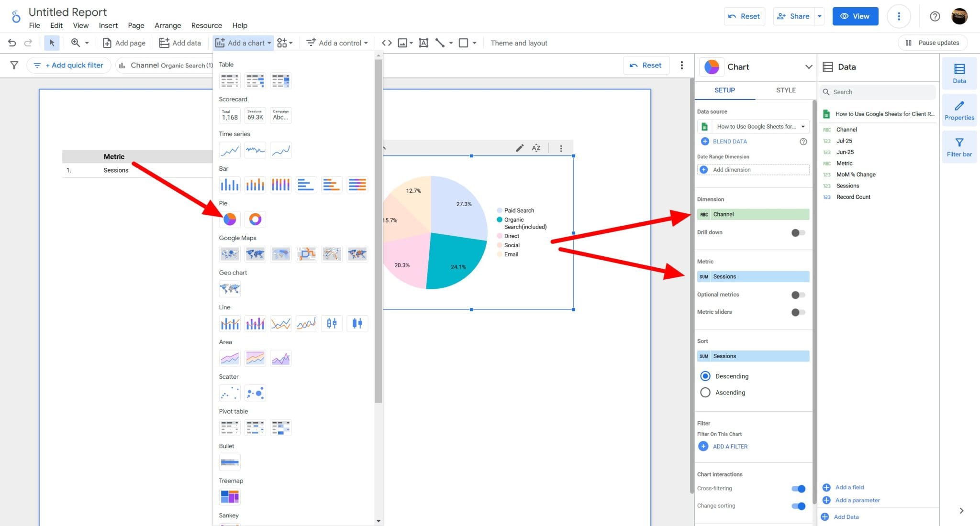
Task: Switch to the STYLE tab
Action: [x=785, y=90]
